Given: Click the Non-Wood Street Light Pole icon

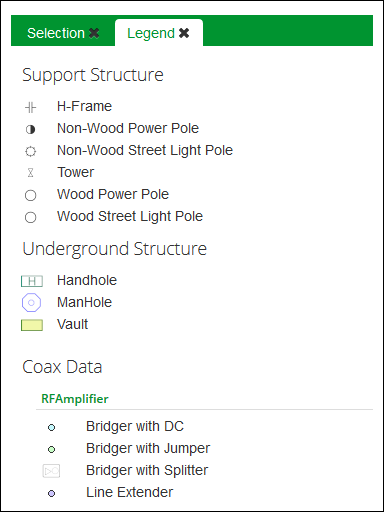Looking at the screenshot, I should coord(30,151).
